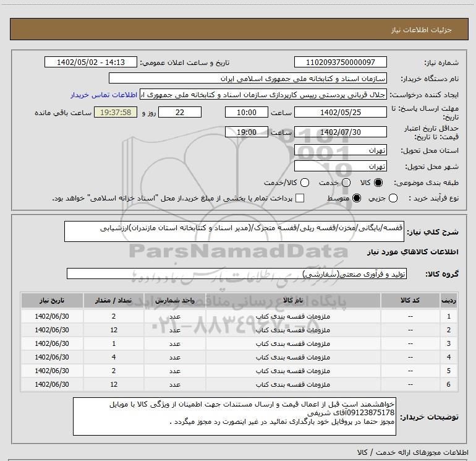Click the گروه کالا field تولید و فرآوری صنعتی

point(237,274)
